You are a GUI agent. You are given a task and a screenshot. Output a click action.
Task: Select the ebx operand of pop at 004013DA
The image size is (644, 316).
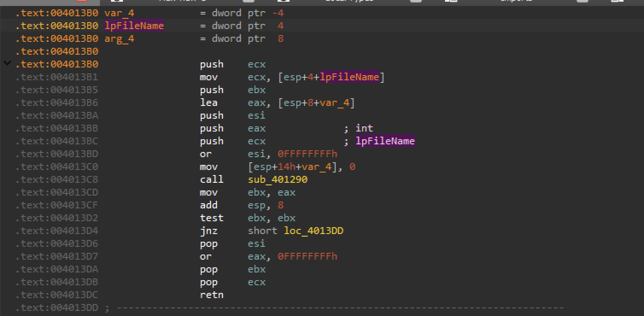257,269
